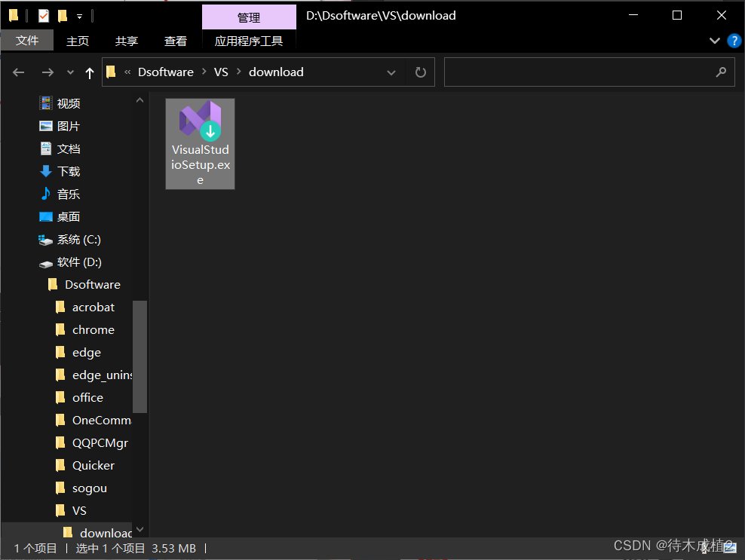Maximize the File Explorer window
Image resolution: width=745 pixels, height=560 pixels.
click(x=677, y=15)
